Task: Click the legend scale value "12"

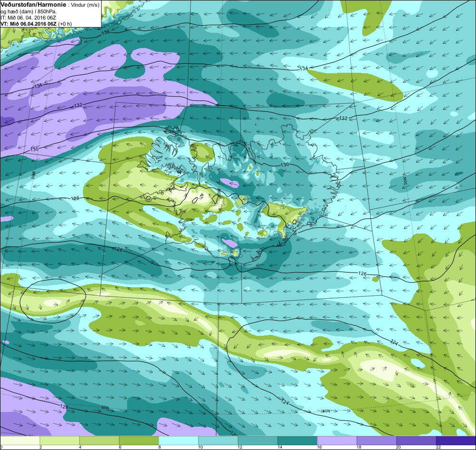Action: click(x=240, y=447)
